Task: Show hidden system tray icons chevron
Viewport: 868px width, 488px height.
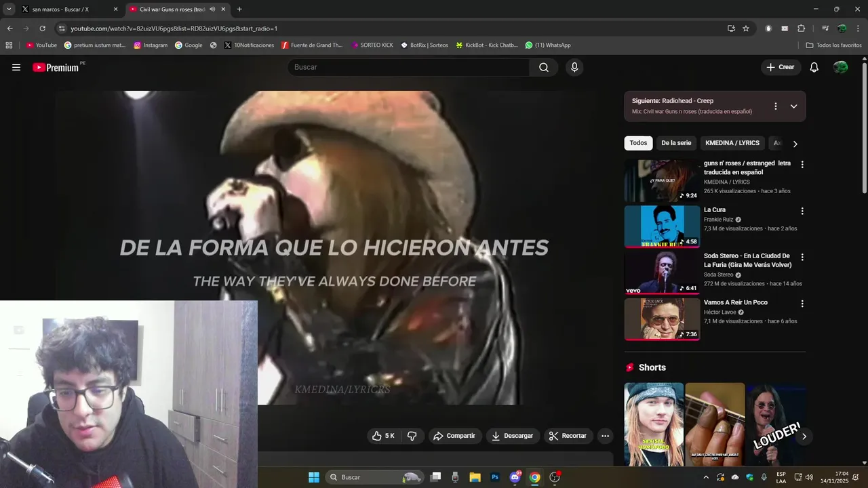Action: pos(706,477)
